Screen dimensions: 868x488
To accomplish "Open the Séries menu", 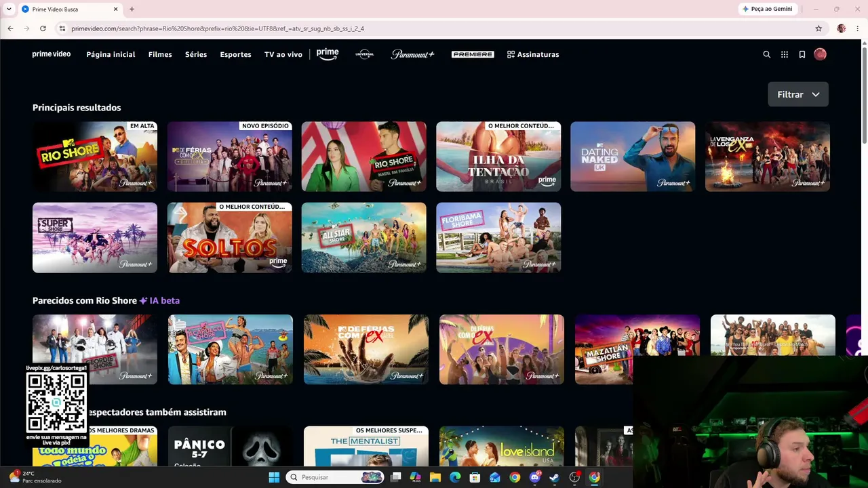I will [196, 54].
